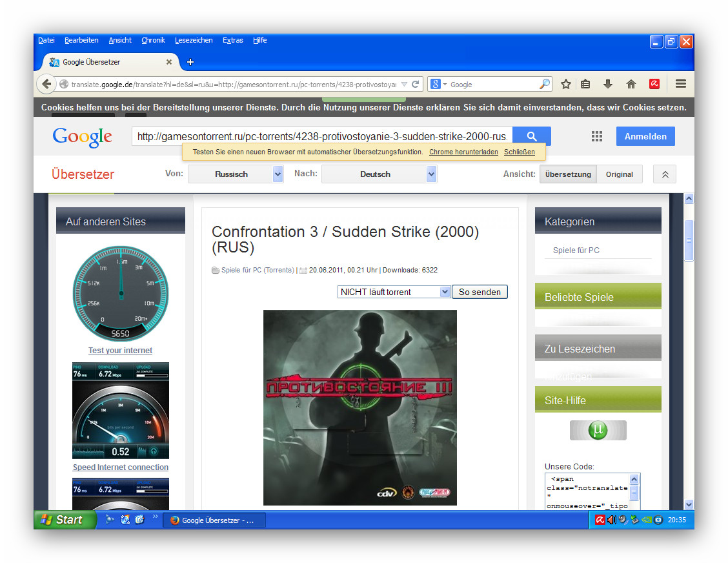Viewport: 728px width, 563px height.
Task: Click the Avira icon in the system tray
Action: (x=600, y=520)
